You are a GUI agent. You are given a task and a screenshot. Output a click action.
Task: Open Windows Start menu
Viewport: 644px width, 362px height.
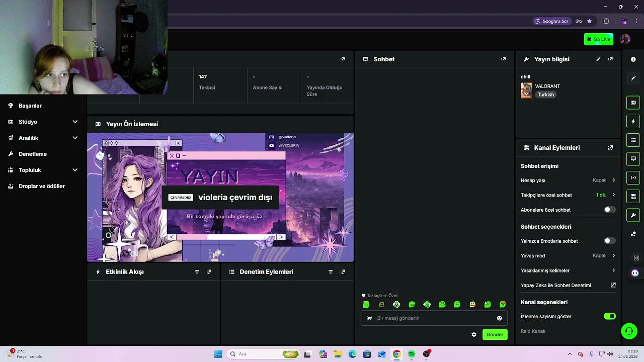tap(218, 354)
